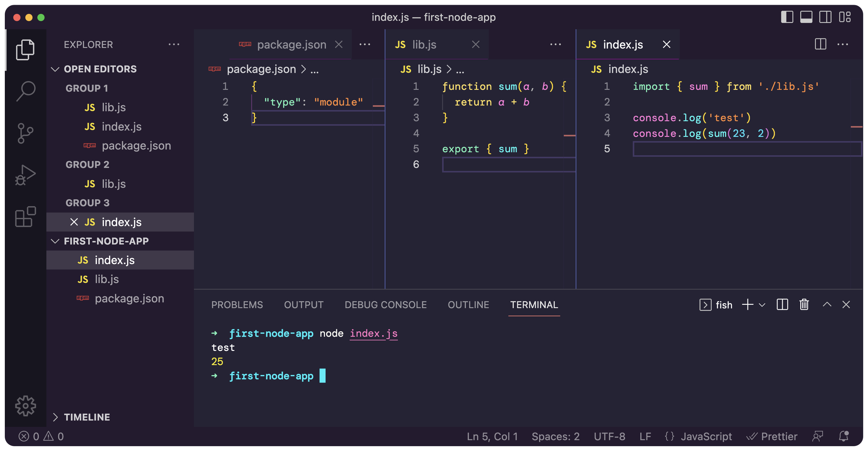Switch to the Debug Console tab

coord(386,304)
